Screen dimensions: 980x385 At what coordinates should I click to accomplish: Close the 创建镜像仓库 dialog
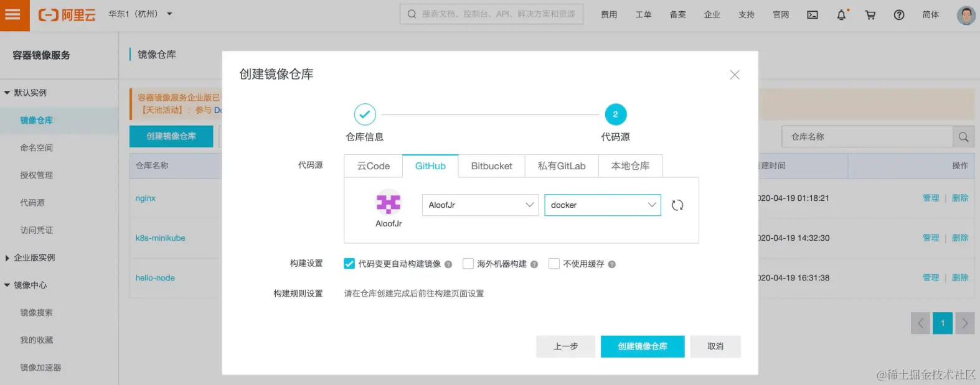(x=735, y=75)
